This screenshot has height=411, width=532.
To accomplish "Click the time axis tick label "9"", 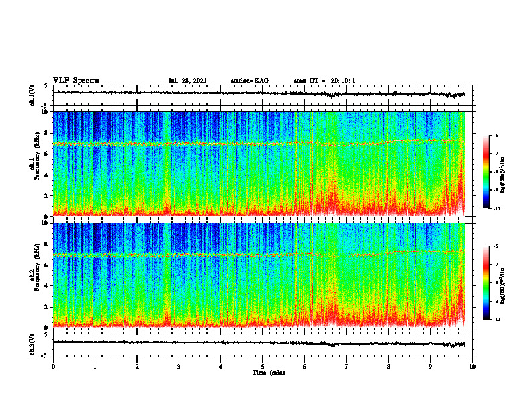I will point(430,367).
